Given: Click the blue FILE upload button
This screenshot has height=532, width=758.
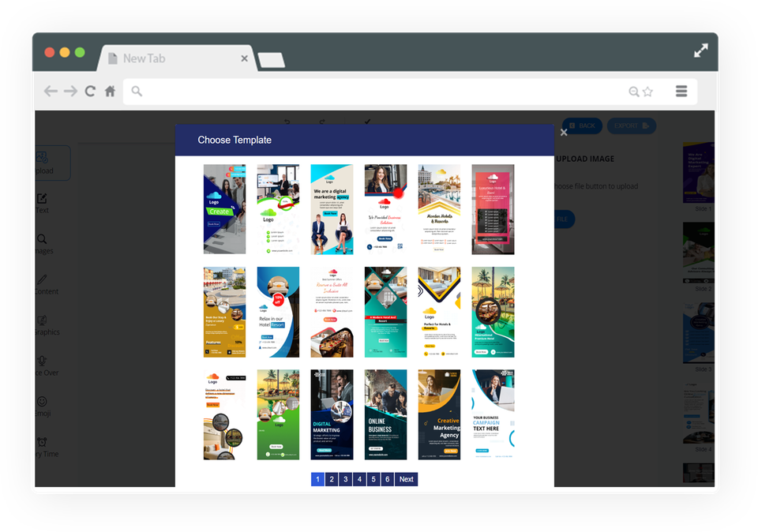Looking at the screenshot, I should click(x=564, y=219).
